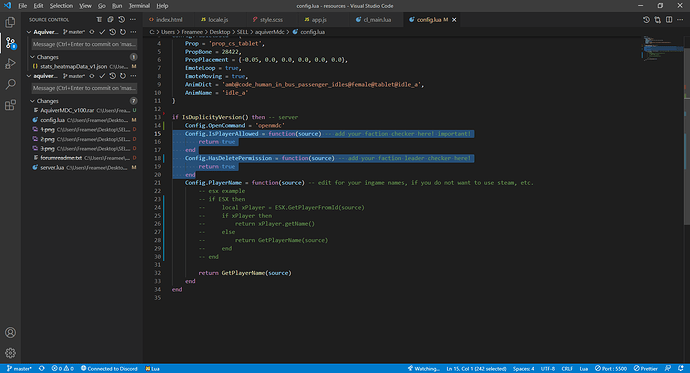Collapse the Changes group containing stats_heatmapData_v1.json
Image resolution: width=690 pixels, height=373 pixels.
pyautogui.click(x=32, y=57)
